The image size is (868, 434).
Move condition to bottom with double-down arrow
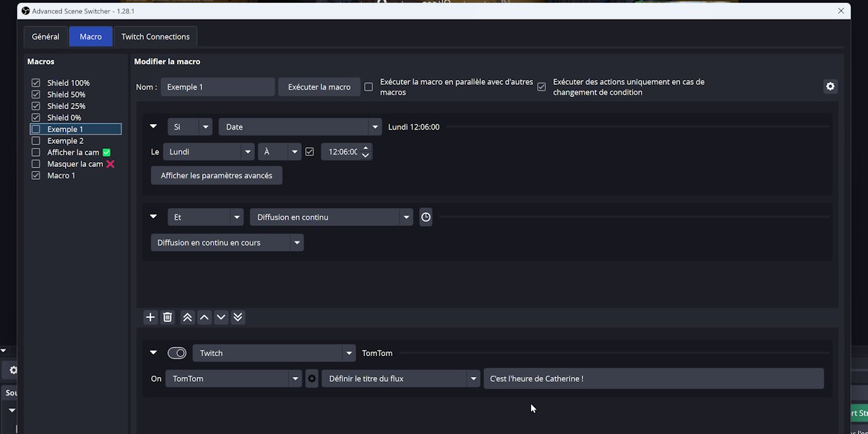pyautogui.click(x=238, y=317)
